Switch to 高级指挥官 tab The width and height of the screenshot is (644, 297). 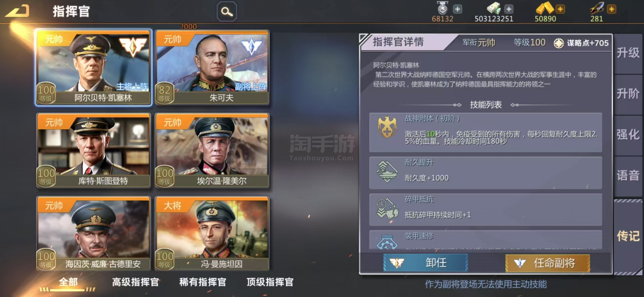pos(135,282)
